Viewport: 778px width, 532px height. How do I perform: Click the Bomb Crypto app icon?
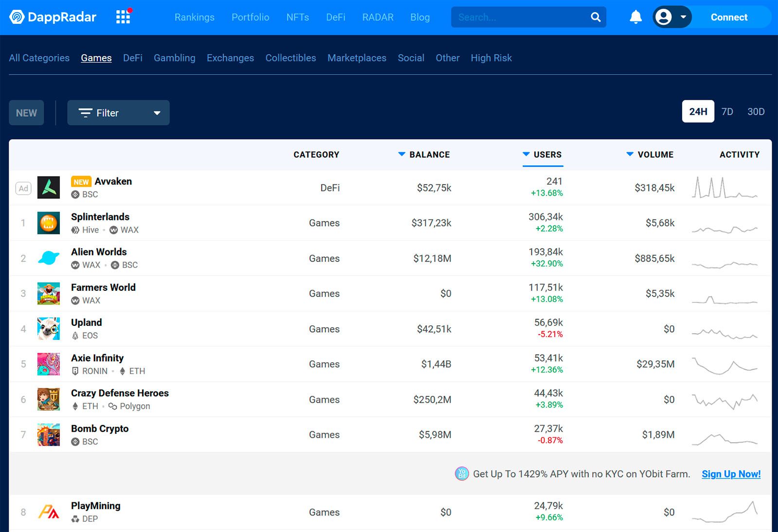point(49,435)
